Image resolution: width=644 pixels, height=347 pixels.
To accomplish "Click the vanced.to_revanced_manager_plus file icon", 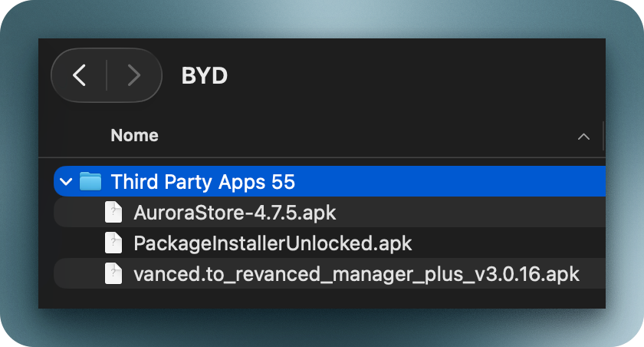I will point(113,274).
